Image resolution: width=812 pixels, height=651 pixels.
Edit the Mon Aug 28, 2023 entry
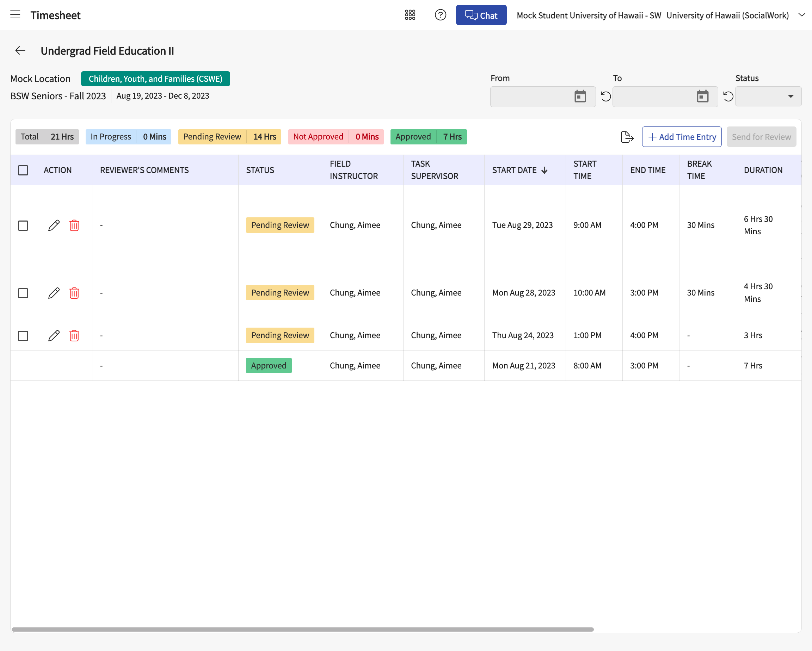(54, 293)
